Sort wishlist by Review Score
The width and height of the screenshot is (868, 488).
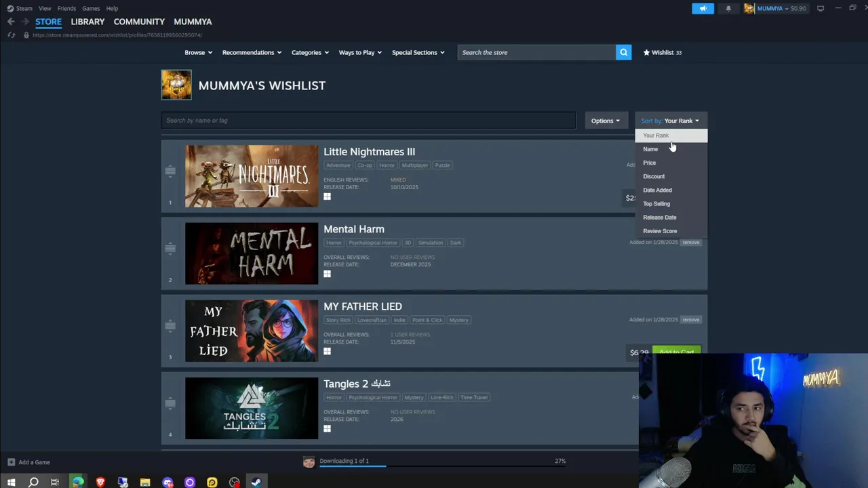tap(671, 230)
